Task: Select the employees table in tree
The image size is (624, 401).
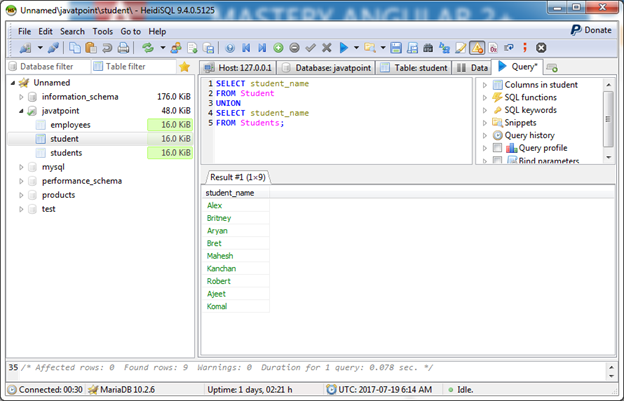Action: [70, 125]
